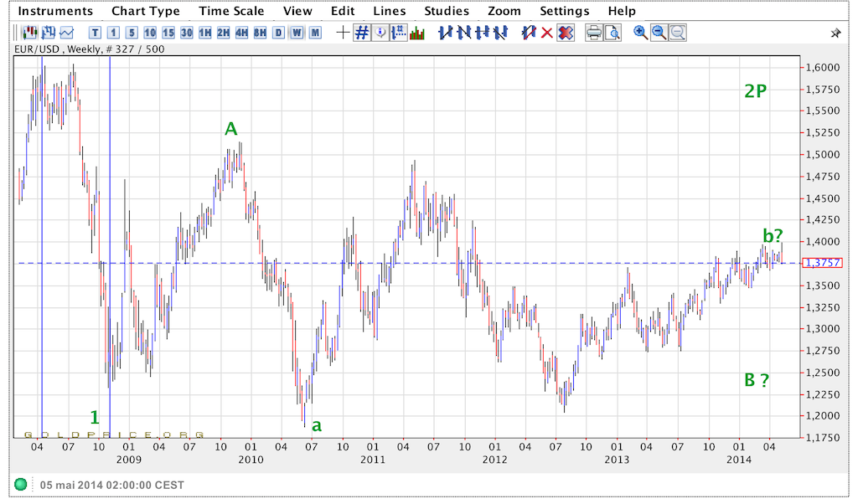Pick the horizontal line drawing tool
This screenshot has width=858, height=504.
pyautogui.click(x=482, y=33)
